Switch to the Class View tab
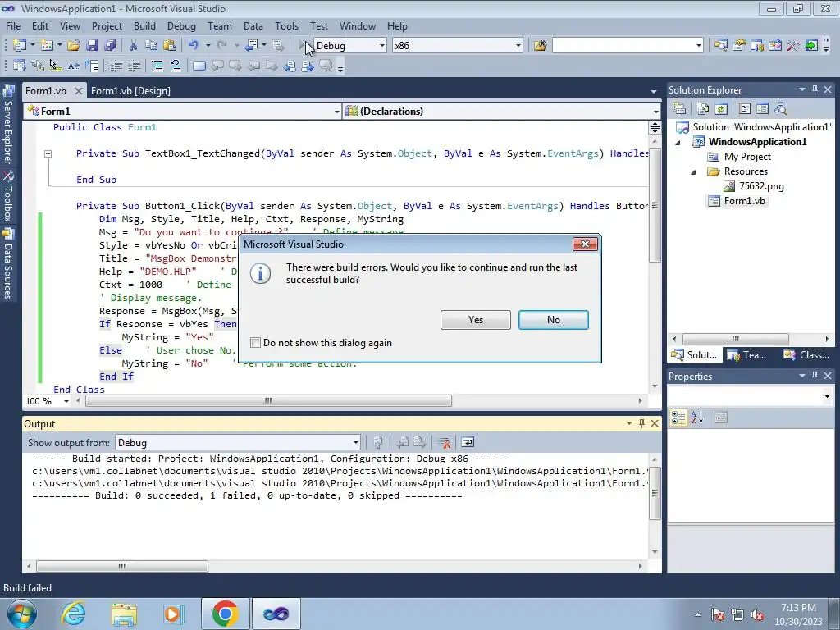840x630 pixels. click(x=807, y=354)
